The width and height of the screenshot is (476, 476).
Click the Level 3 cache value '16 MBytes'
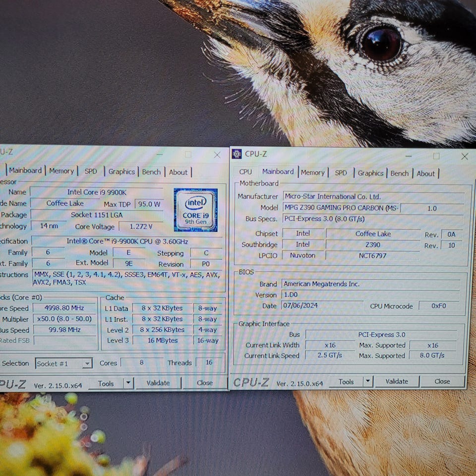(163, 341)
